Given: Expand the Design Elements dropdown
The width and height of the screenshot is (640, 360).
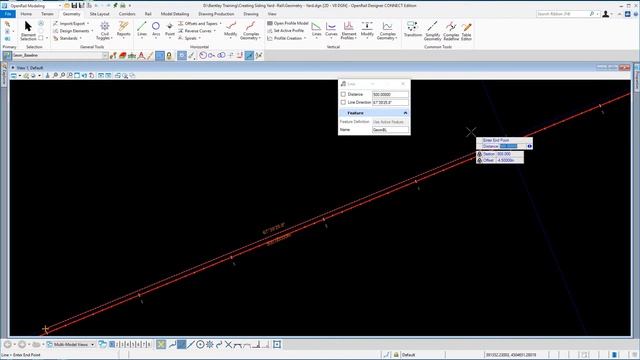Looking at the screenshot, I should (x=73, y=31).
